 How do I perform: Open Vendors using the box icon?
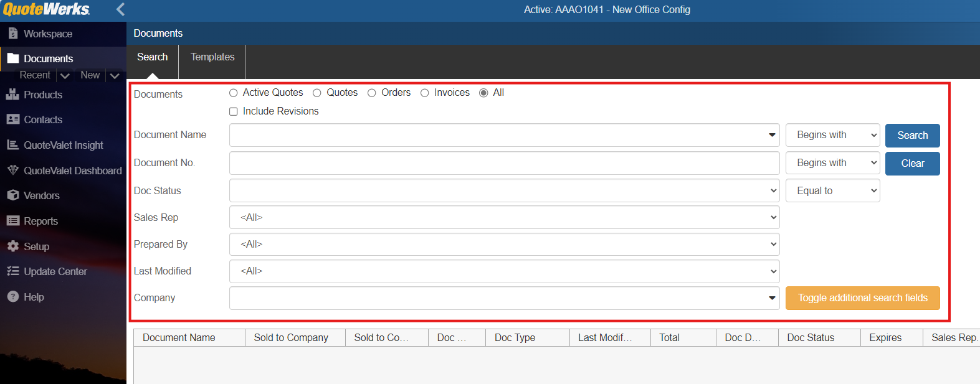[x=12, y=195]
